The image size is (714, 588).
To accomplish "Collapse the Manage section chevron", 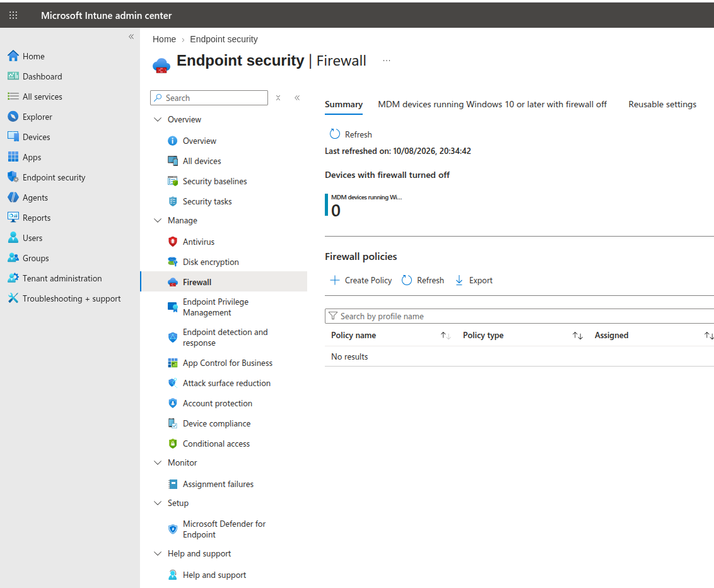I will pyautogui.click(x=158, y=220).
